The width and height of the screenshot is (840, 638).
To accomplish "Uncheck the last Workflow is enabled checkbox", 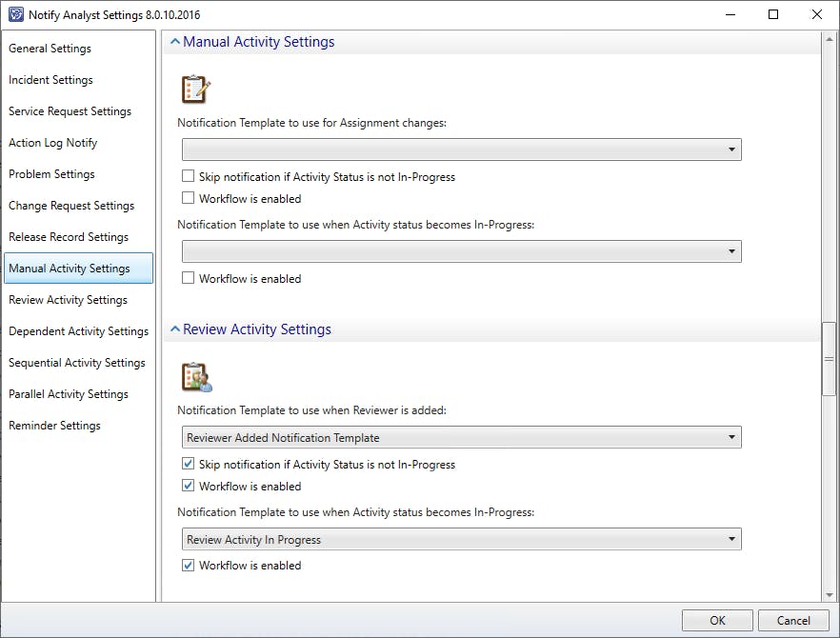I will click(x=189, y=566).
